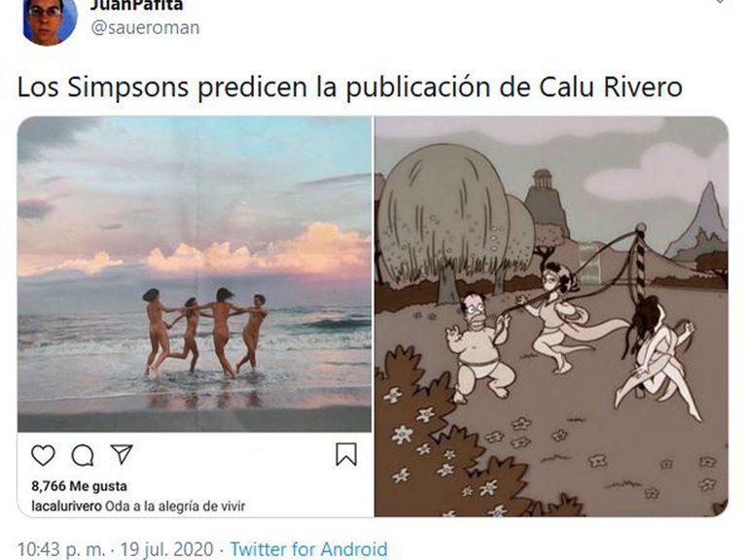
Task: Open the JuanPafita profile avatar
Action: tap(50, 20)
